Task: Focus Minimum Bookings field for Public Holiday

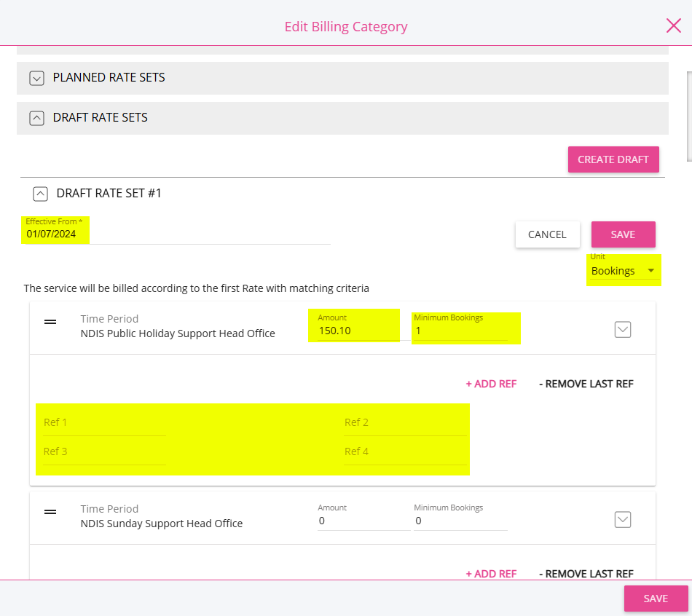Action: coord(460,331)
